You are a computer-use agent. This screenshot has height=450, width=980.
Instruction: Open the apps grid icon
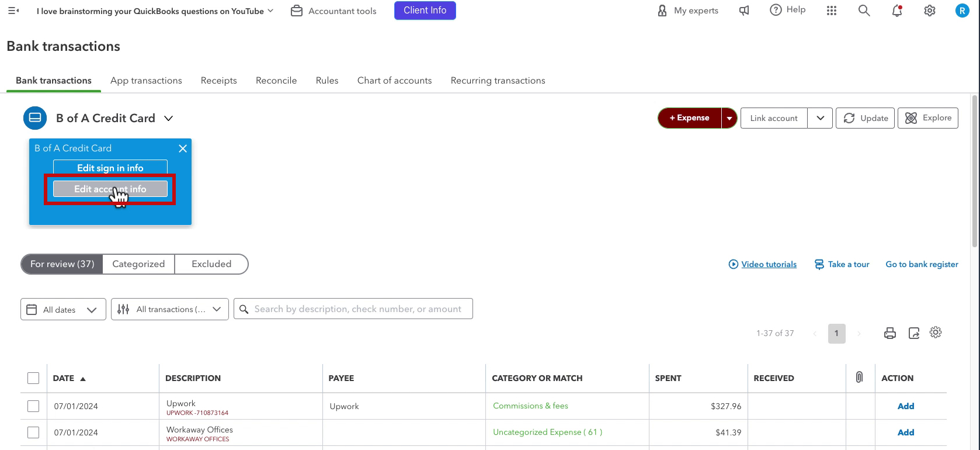click(x=832, y=11)
